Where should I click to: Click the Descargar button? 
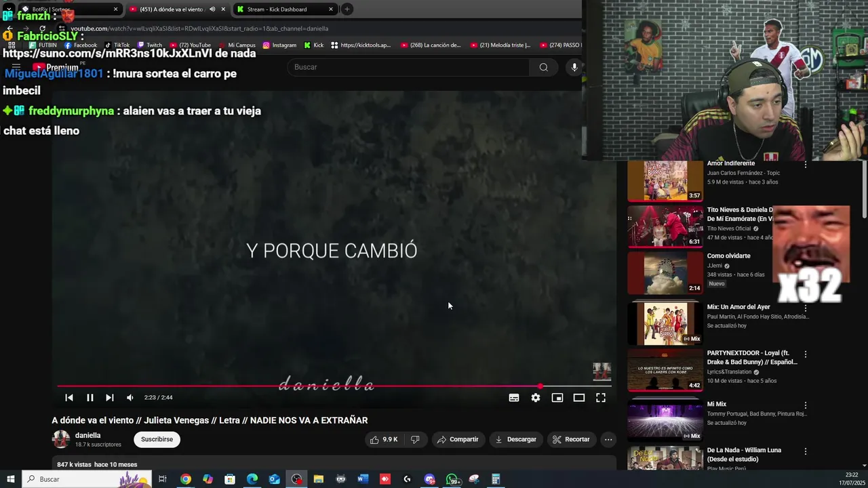516,439
